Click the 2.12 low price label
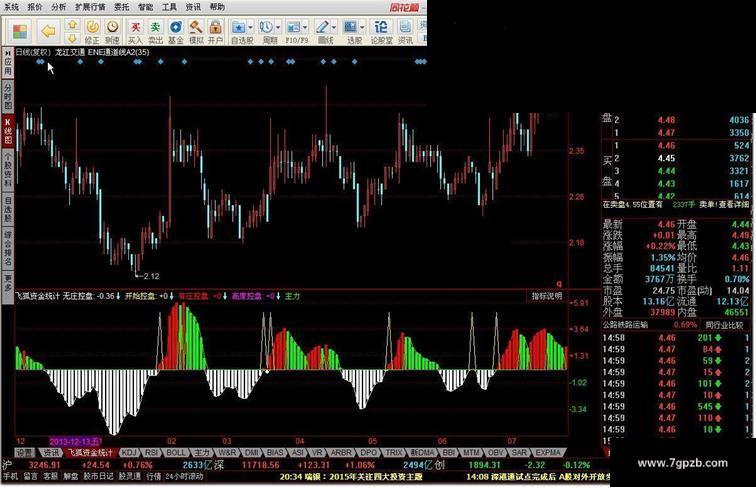Screen dimensions: 756x487 pos(151,276)
